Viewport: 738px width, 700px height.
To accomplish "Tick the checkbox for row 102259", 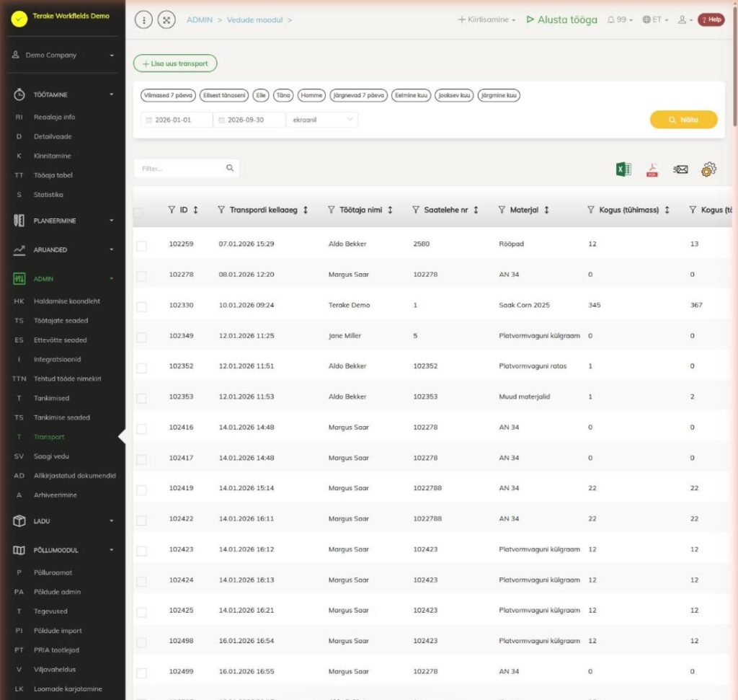I will (x=141, y=246).
